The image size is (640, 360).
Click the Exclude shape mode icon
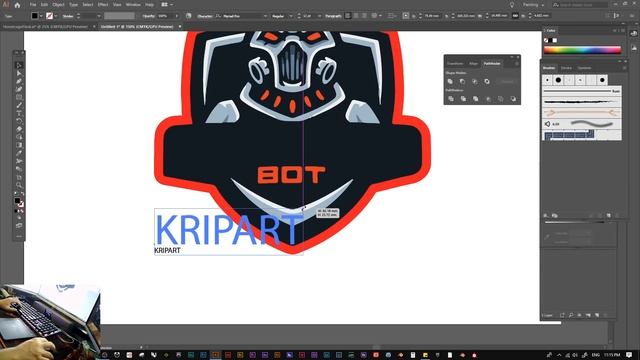[x=487, y=81]
